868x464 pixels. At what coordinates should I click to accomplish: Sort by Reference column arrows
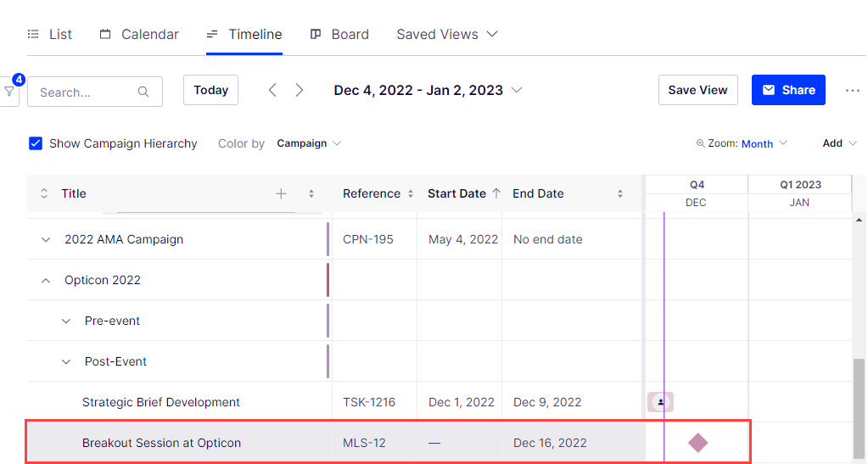click(x=411, y=193)
